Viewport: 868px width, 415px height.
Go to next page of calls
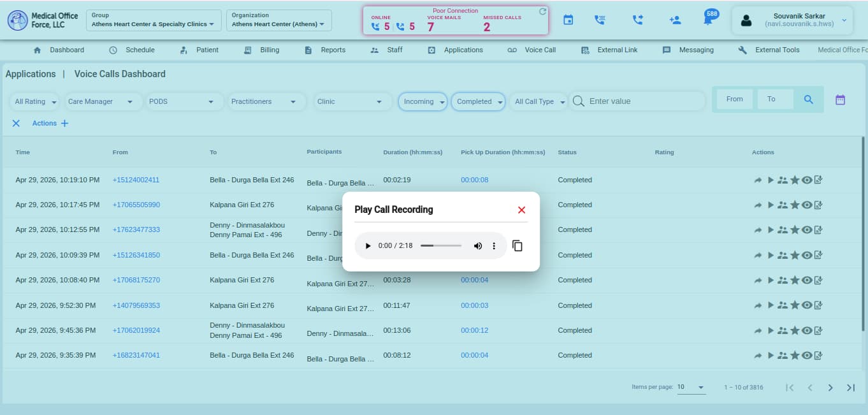(x=830, y=388)
